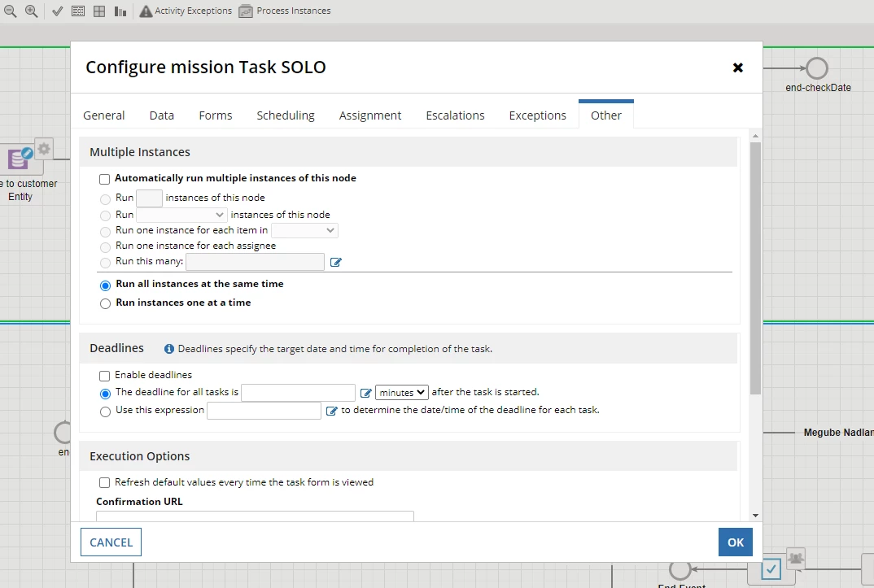The width and height of the screenshot is (874, 588).
Task: Click the OK button
Action: pyautogui.click(x=735, y=542)
